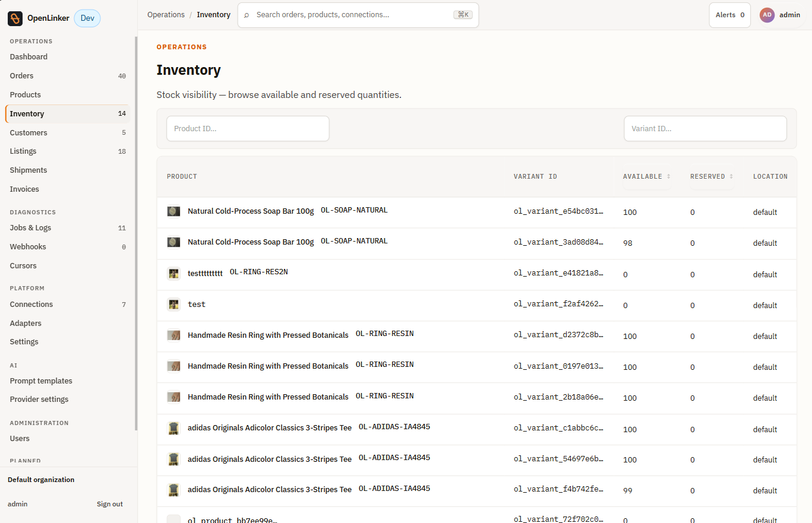
Task: Click Operations in the breadcrumb
Action: coord(166,15)
